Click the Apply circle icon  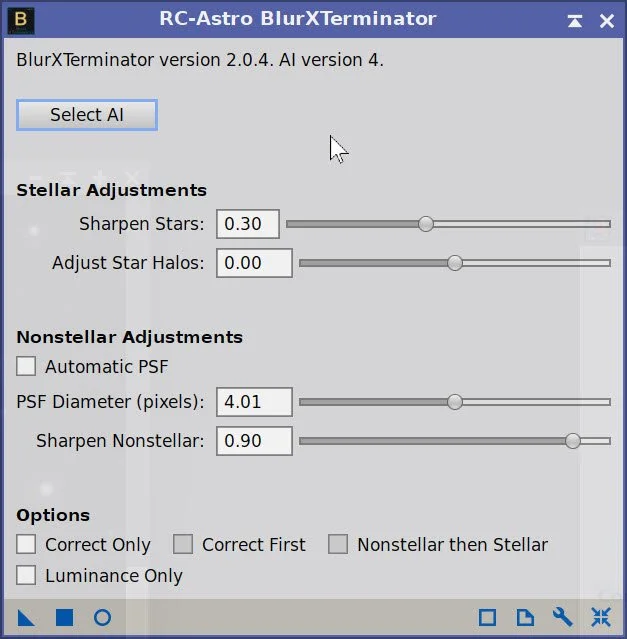(x=102, y=618)
